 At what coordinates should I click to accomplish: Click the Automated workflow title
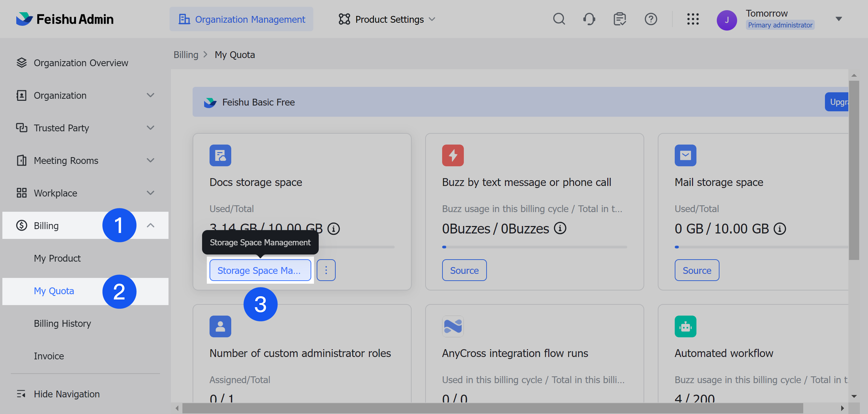(x=724, y=353)
